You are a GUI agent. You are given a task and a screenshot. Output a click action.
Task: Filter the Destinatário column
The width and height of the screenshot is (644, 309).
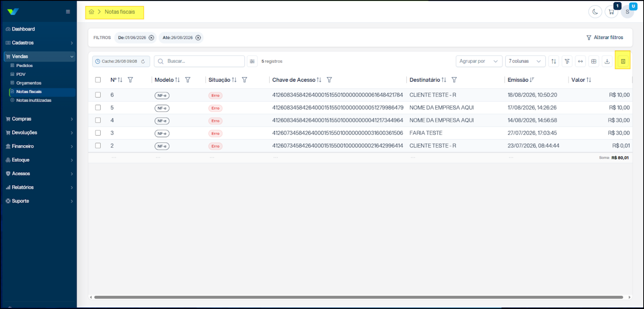click(454, 80)
